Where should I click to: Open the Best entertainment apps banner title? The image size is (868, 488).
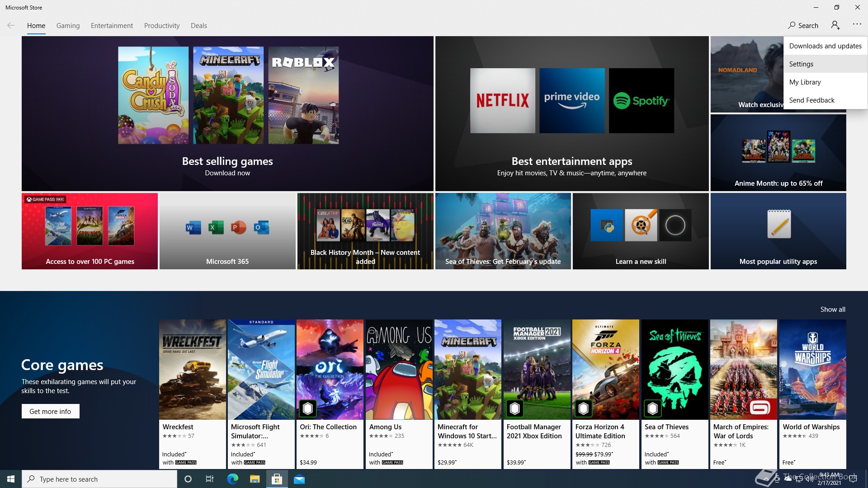point(572,161)
